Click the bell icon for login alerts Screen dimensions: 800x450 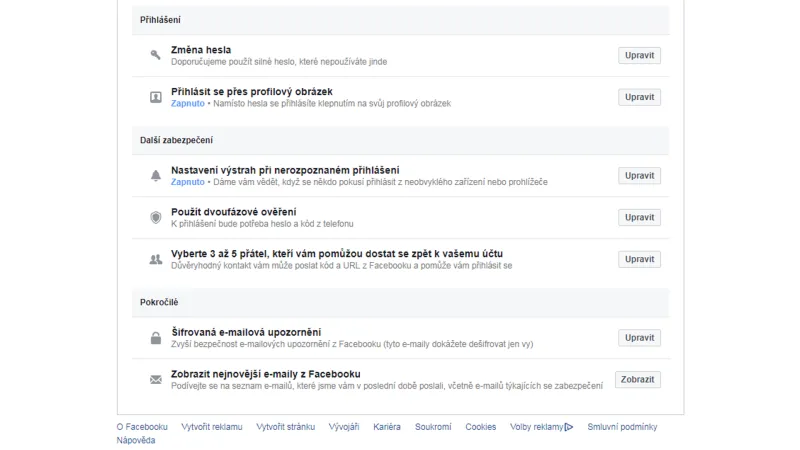coord(155,176)
